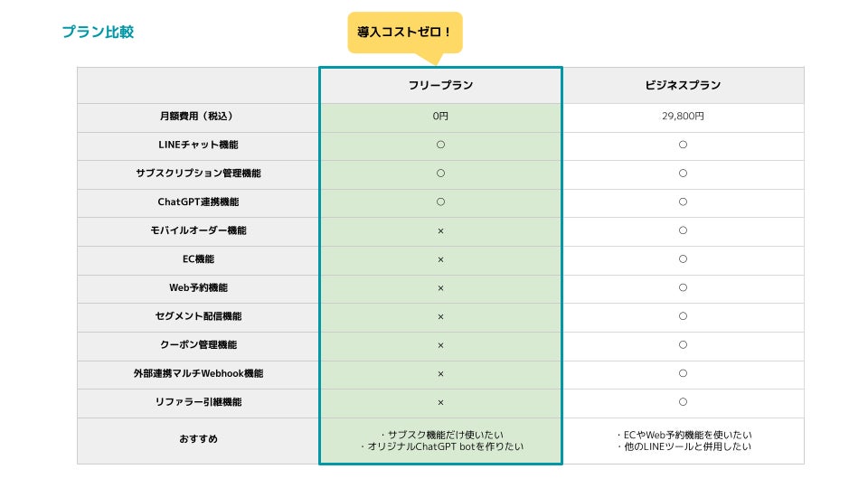Click the 導入コストゼロ！ callout bubble
Screen dimensions: 868x488
point(404,32)
